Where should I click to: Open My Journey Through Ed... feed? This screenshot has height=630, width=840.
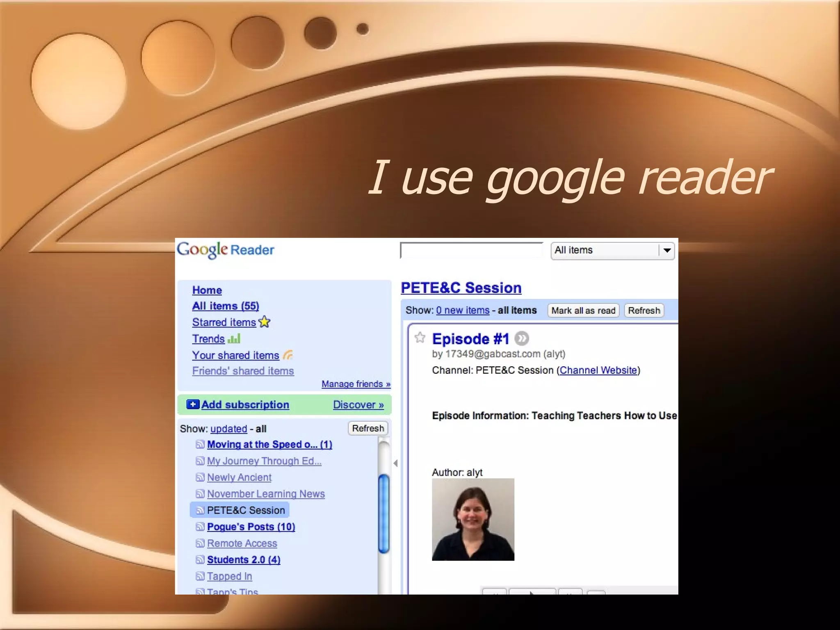coord(264,461)
